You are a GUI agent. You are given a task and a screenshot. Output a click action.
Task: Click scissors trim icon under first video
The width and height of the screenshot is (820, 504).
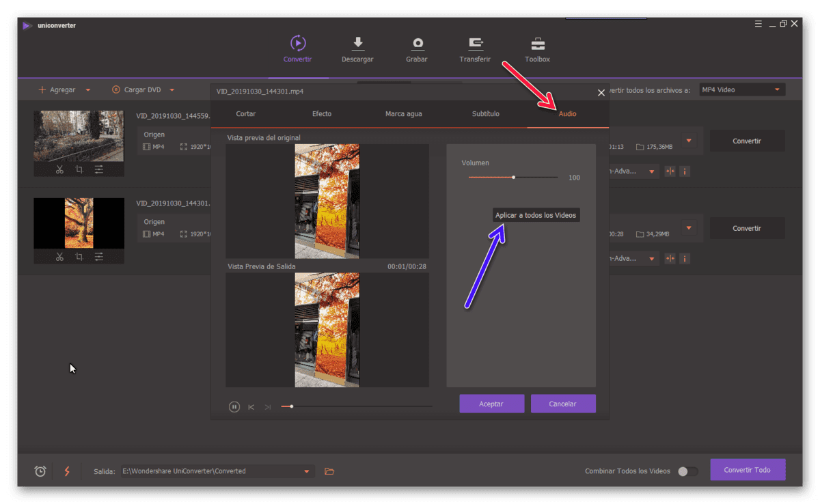click(59, 169)
